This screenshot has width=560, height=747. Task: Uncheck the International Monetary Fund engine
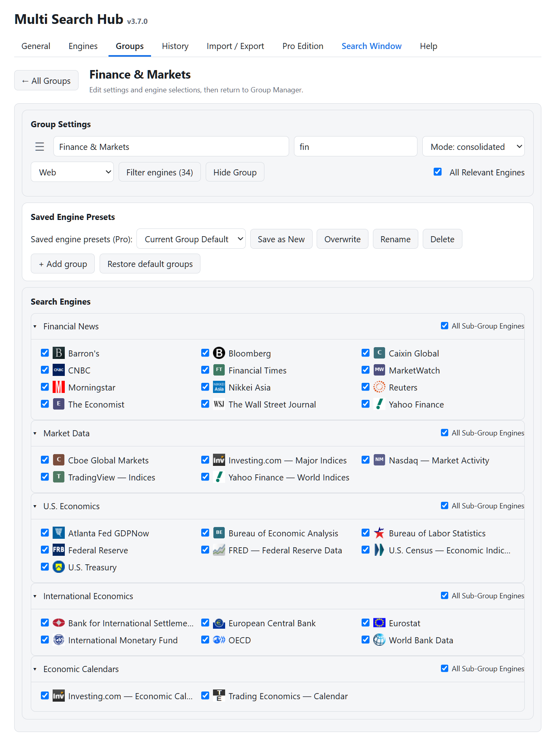click(45, 640)
